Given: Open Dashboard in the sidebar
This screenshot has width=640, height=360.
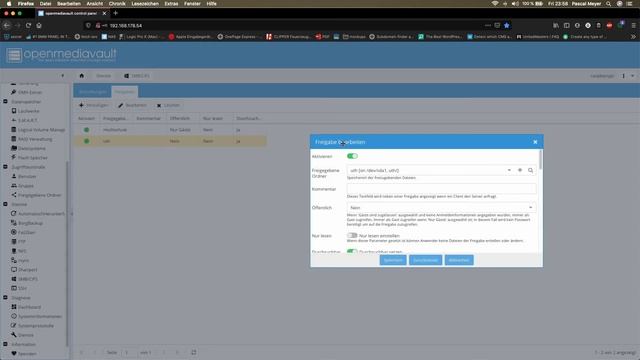Looking at the screenshot, I should [x=26, y=307].
